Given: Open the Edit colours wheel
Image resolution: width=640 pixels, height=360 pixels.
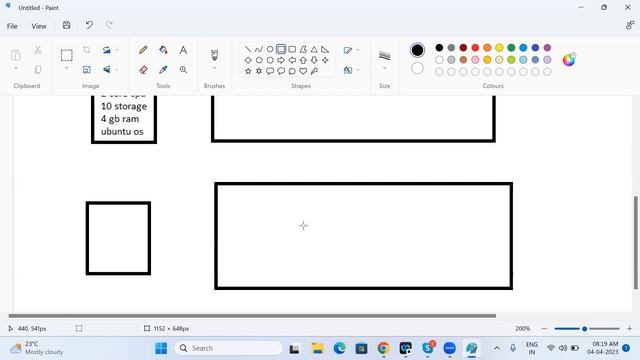Looking at the screenshot, I should coord(569,60).
